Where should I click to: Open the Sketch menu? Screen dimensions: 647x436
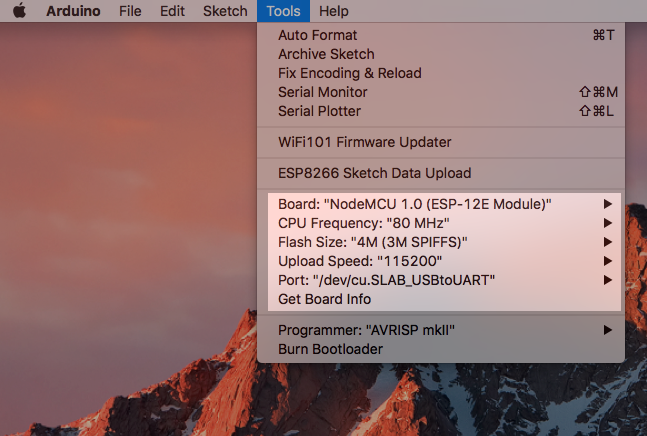pos(225,11)
